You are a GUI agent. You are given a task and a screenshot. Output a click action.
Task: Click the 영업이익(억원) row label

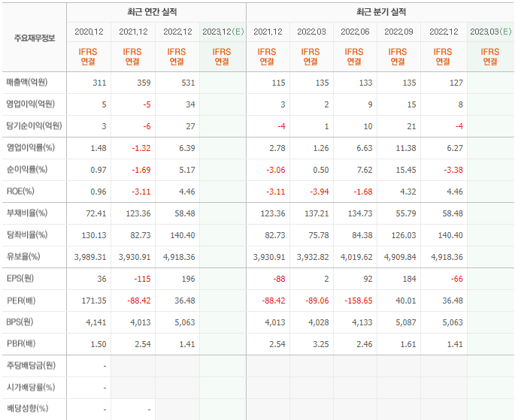point(31,104)
